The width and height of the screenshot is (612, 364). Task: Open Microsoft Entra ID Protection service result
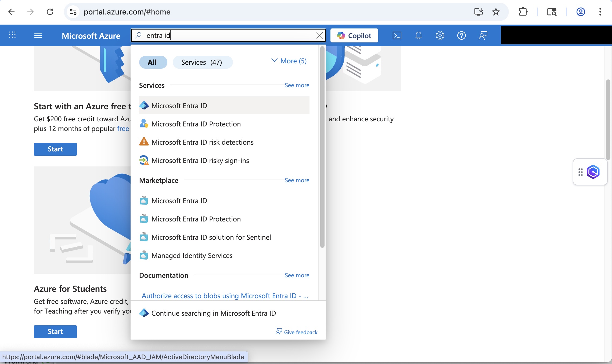click(x=224, y=124)
